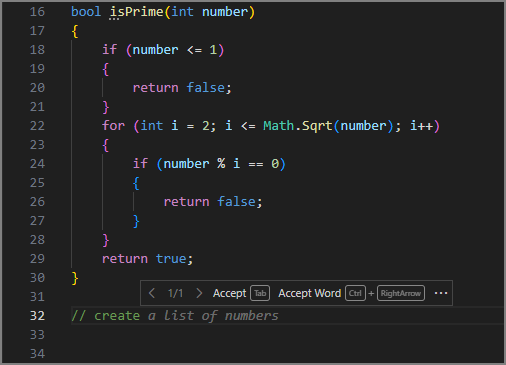Viewport: 506px width, 365px height.
Task: Click the ghost text 'create a list of numbers'
Action: click(186, 316)
